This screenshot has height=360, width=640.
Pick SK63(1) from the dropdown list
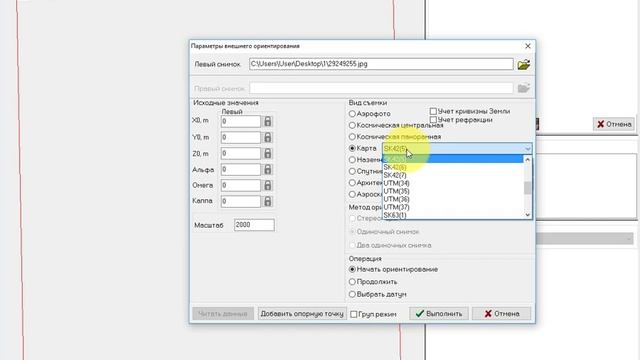pyautogui.click(x=453, y=215)
